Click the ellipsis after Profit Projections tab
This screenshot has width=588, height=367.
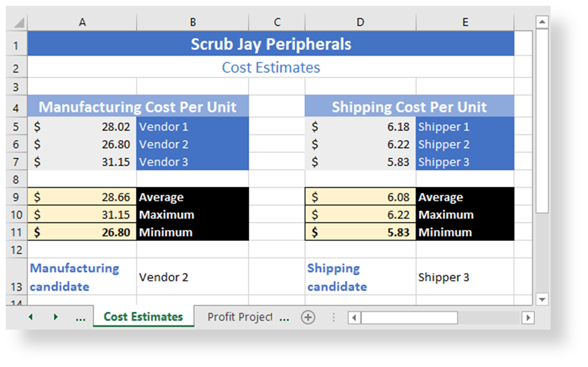coord(284,316)
